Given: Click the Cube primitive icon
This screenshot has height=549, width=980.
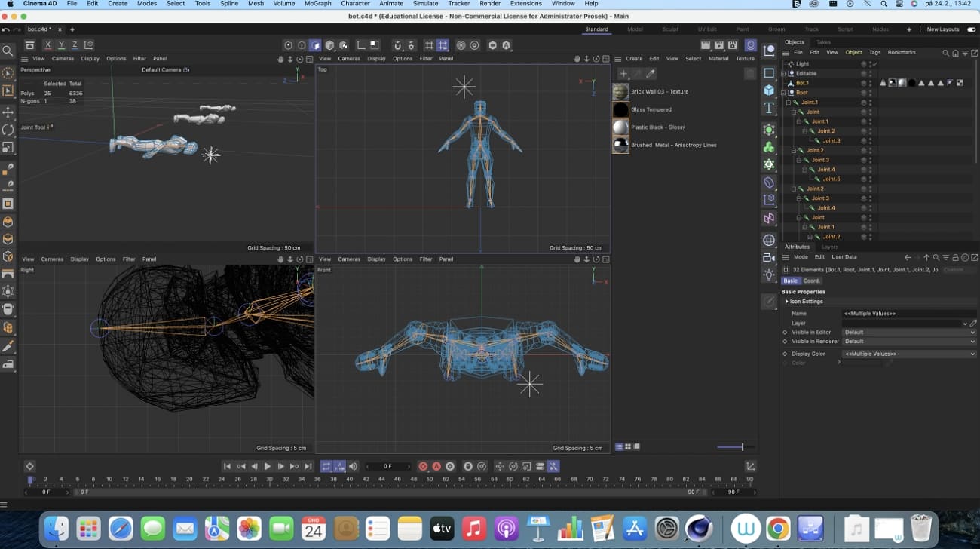Looking at the screenshot, I should click(769, 90).
